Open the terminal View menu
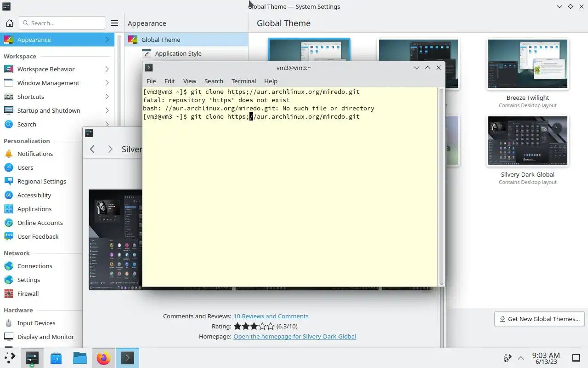 [190, 81]
